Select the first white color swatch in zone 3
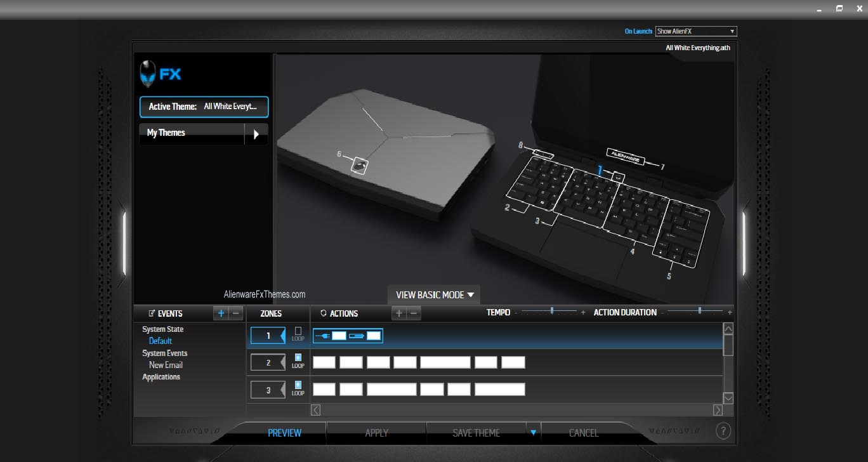 pyautogui.click(x=324, y=390)
